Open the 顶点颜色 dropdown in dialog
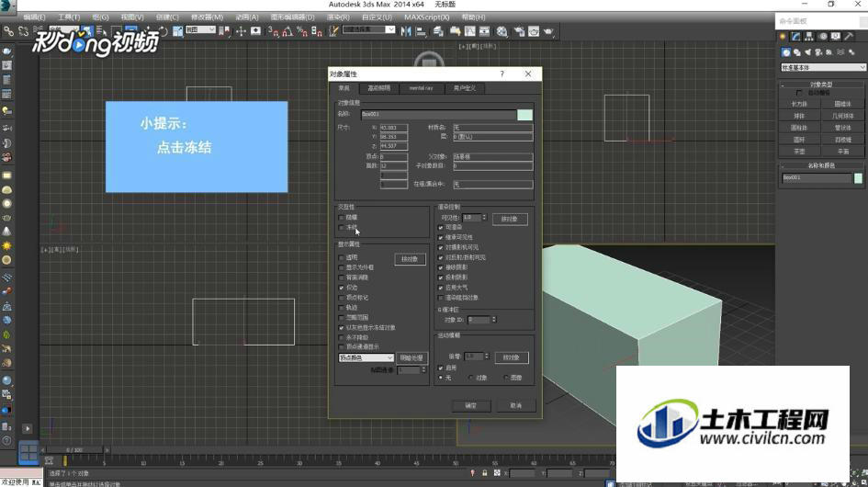This screenshot has height=487, width=868. tap(366, 358)
